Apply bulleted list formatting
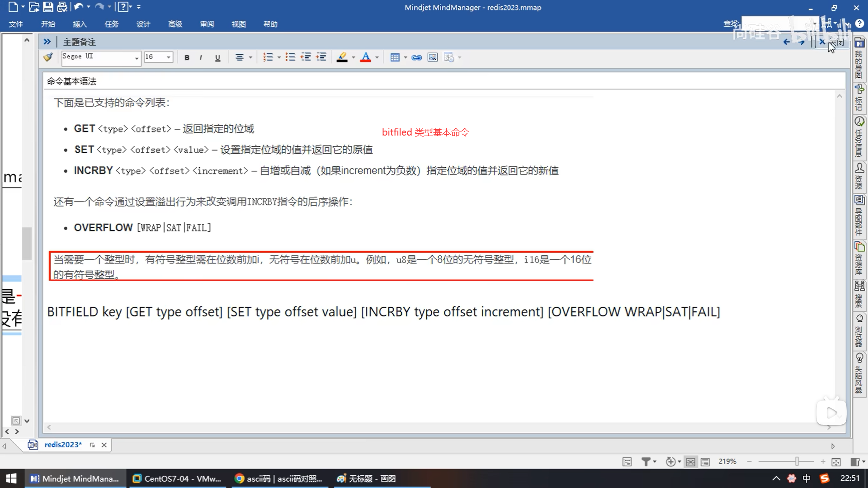The height and width of the screenshot is (488, 868). coord(290,57)
